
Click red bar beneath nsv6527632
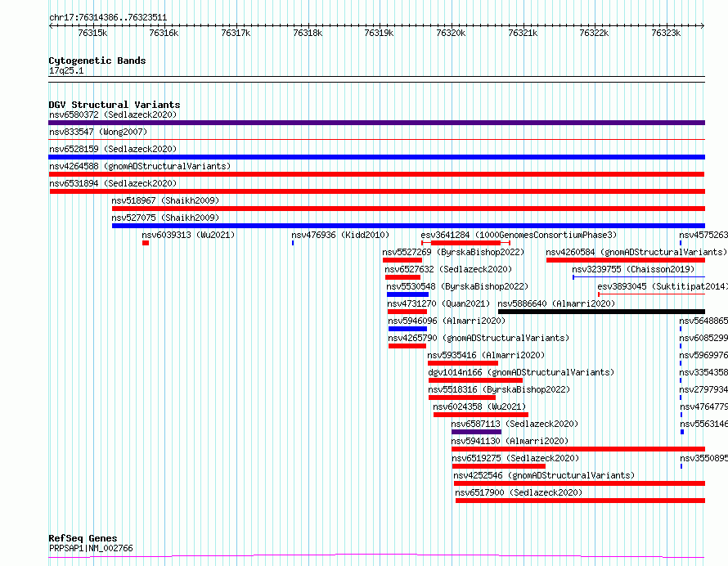coord(402,277)
